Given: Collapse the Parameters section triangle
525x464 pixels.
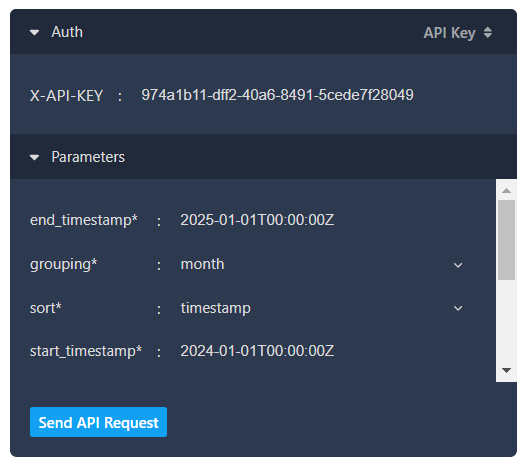Looking at the screenshot, I should [34, 157].
